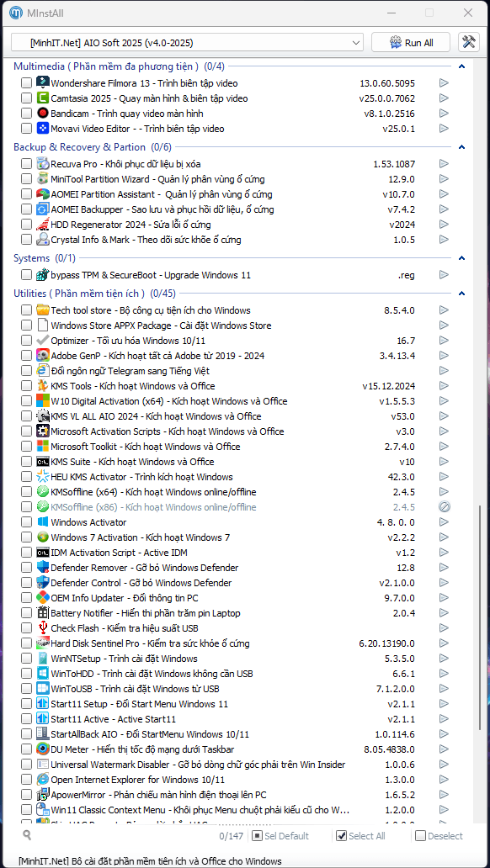
Task: Select the Defender Control checkbox
Action: click(x=26, y=583)
